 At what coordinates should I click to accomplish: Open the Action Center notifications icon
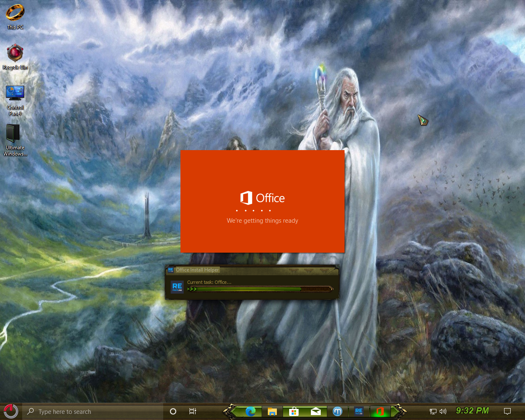coord(507,411)
